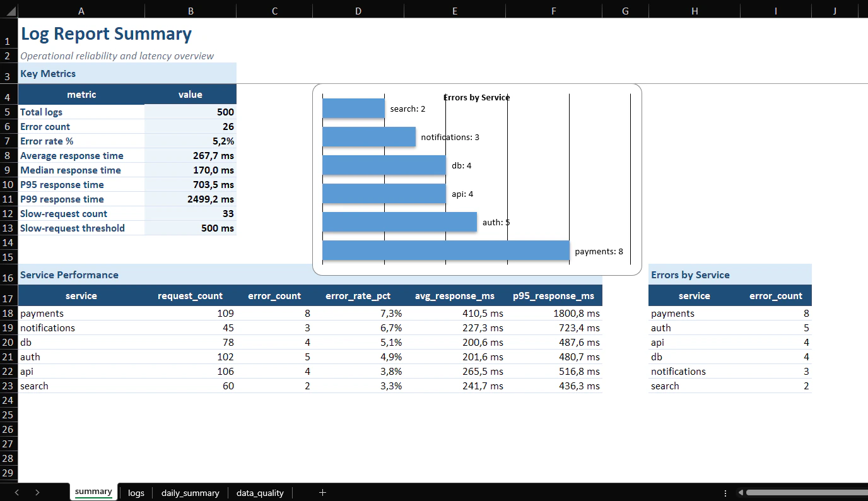Select the search bar in the chart
The height and width of the screenshot is (501, 868).
(353, 109)
